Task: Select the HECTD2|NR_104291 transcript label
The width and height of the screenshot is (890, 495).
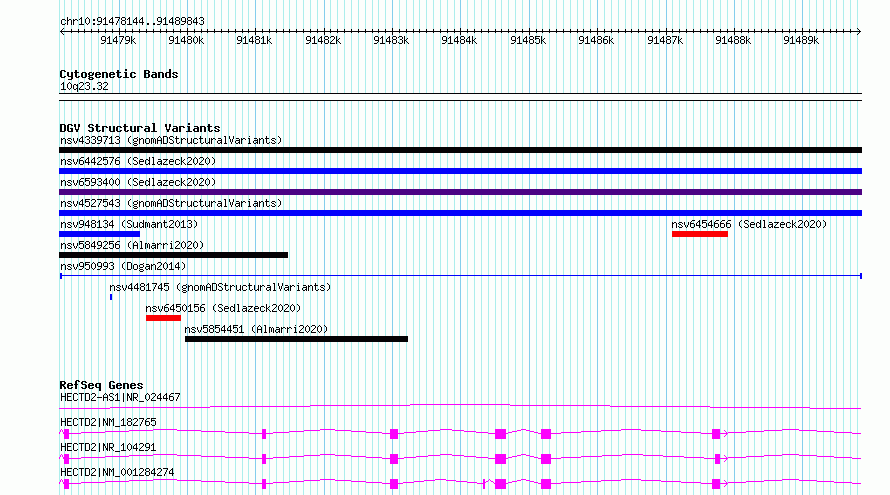Action: (108, 447)
